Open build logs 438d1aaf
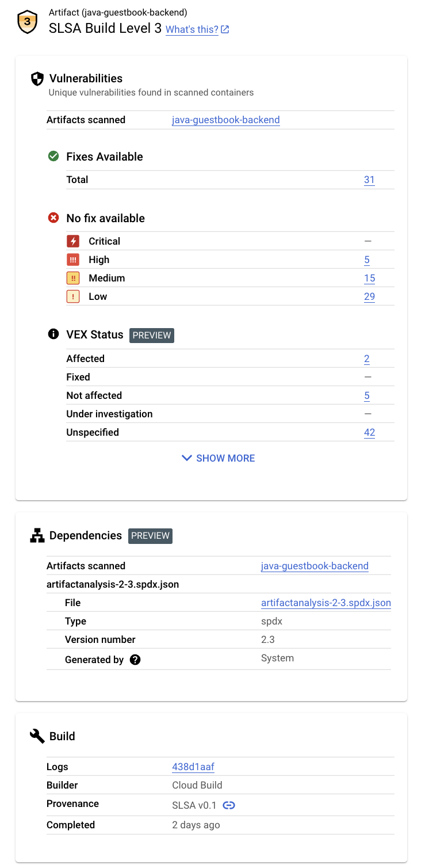The height and width of the screenshot is (868, 429). click(x=193, y=767)
